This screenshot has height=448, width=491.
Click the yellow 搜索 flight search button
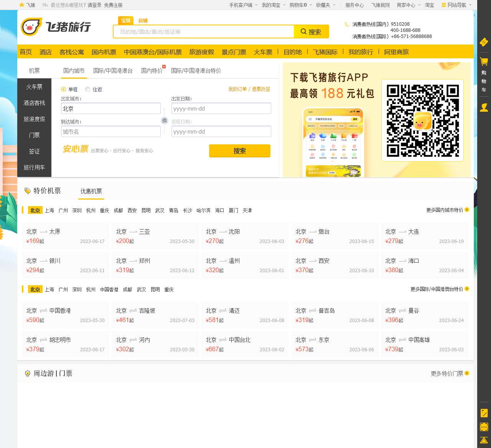pos(240,151)
